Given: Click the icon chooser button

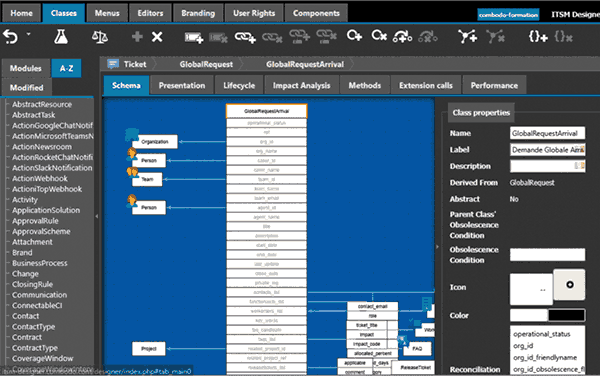Looking at the screenshot, I should click(x=569, y=285).
